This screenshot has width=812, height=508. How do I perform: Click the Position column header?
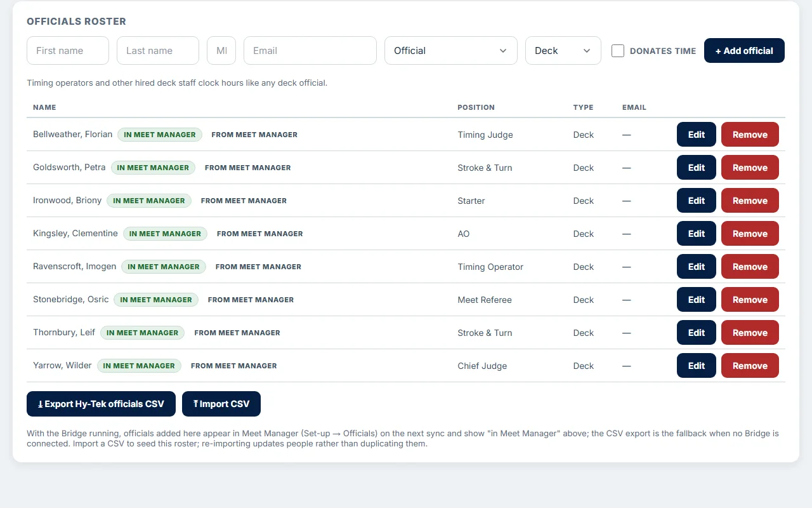(476, 107)
